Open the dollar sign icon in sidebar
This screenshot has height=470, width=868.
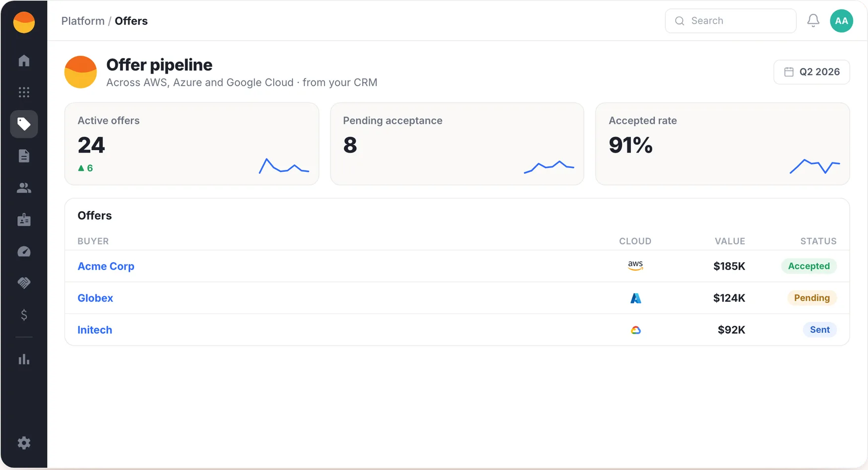24,315
